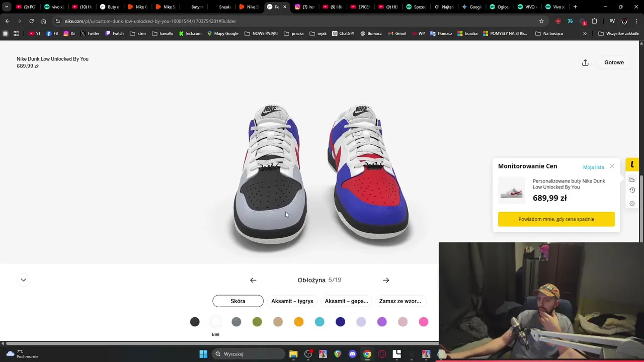Screen dimensions: 644x362
Task: Open the Gmail bookmark
Action: point(396,34)
